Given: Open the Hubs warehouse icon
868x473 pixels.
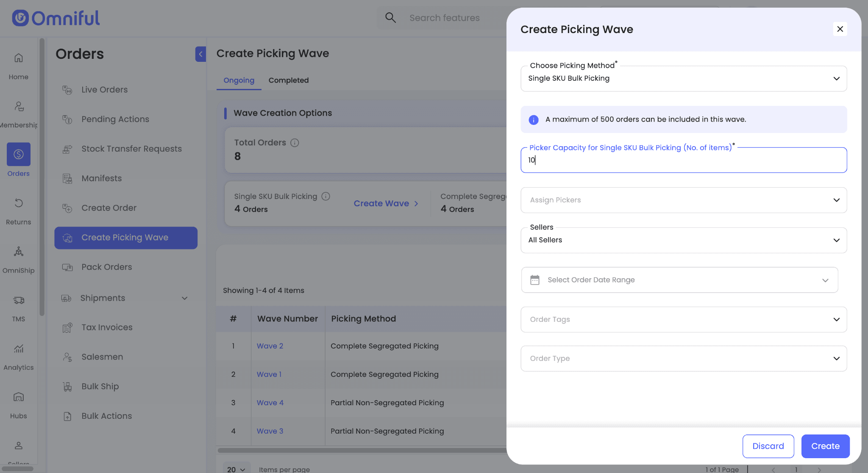Looking at the screenshot, I should click(x=18, y=397).
